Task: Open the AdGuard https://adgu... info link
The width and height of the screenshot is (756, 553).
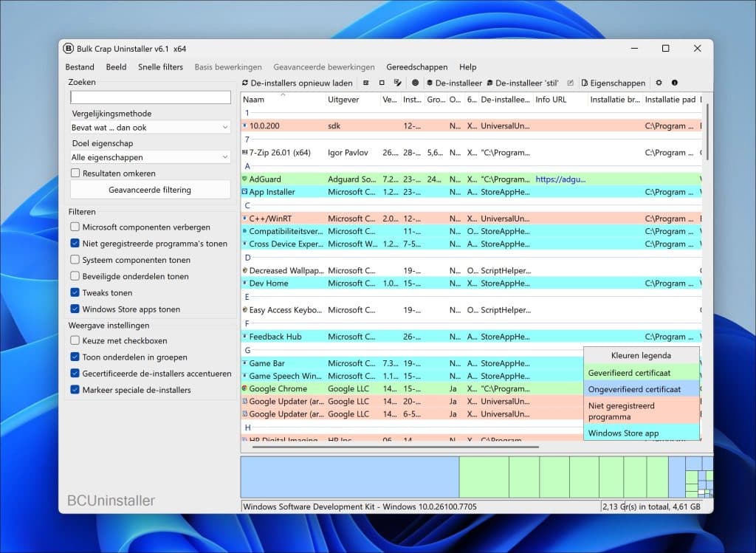Action: (x=560, y=179)
